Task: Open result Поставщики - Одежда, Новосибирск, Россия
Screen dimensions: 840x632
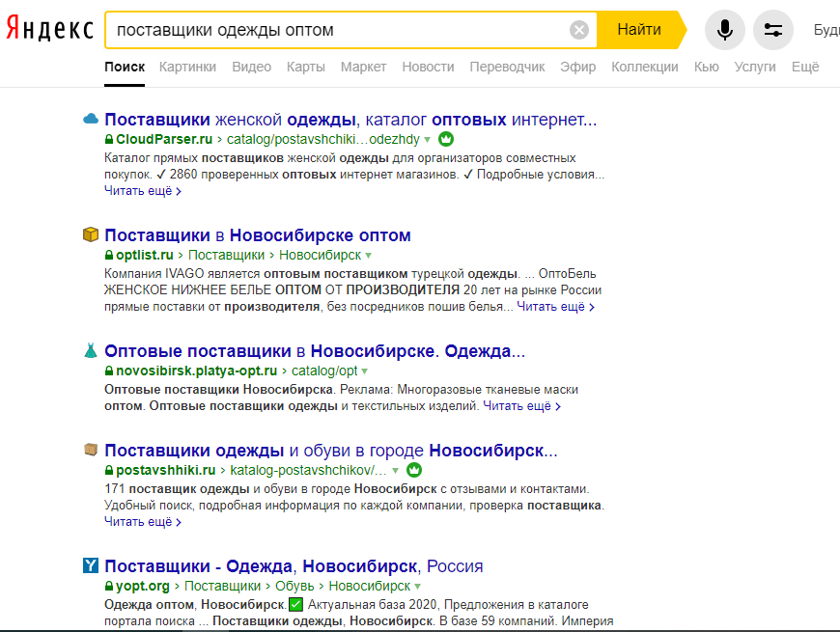Action: 294,566
